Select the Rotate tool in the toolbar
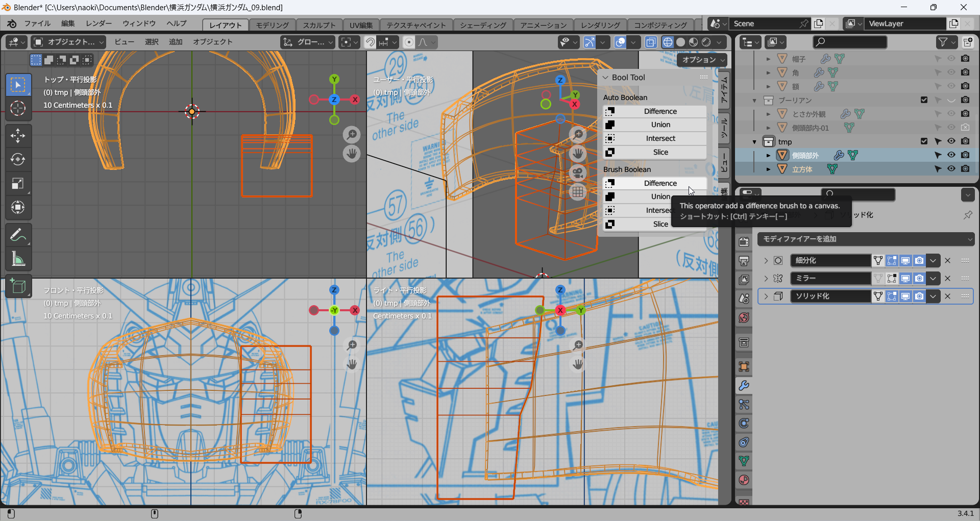This screenshot has height=521, width=980. (x=18, y=159)
